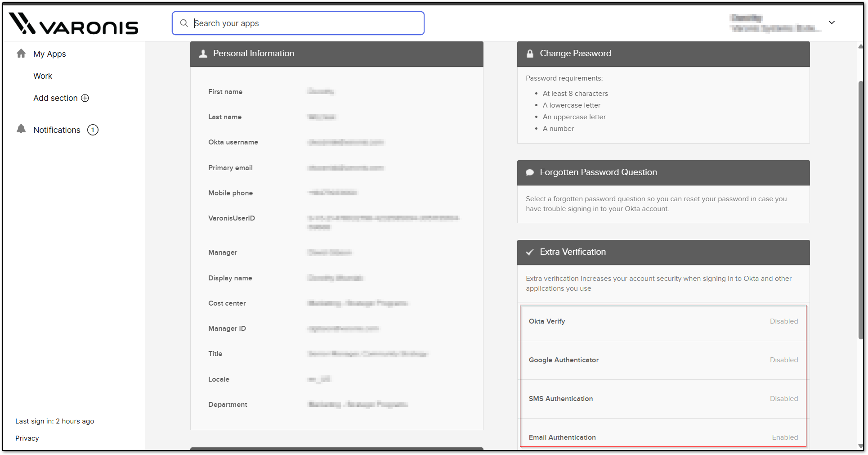This screenshot has width=868, height=455.
Task: Click the search magnifier icon
Action: pyautogui.click(x=184, y=23)
